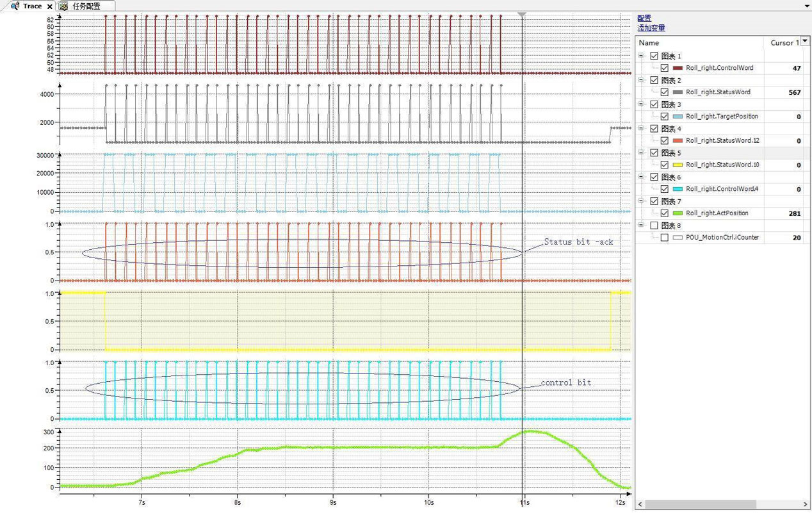This screenshot has width=812, height=517.
Task: Select the Roll_right.TargetPosition variable name
Action: (722, 116)
